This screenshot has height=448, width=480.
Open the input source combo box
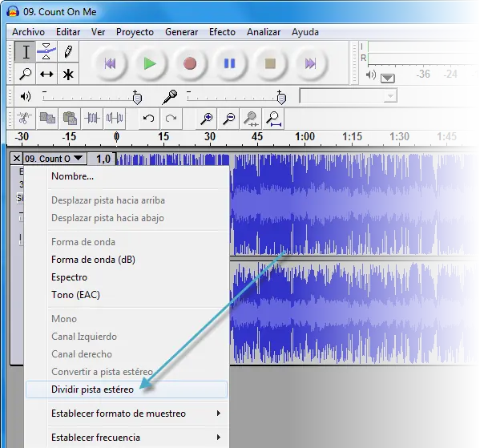pos(349,96)
